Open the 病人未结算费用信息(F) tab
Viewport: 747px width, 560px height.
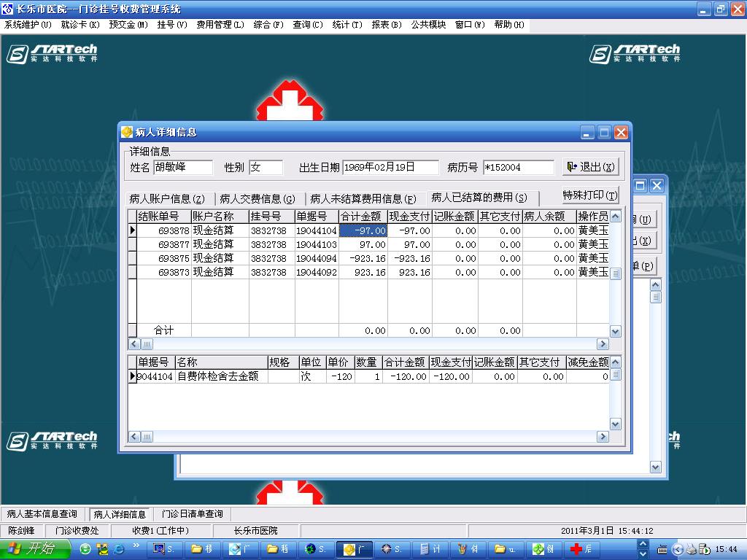[363, 198]
